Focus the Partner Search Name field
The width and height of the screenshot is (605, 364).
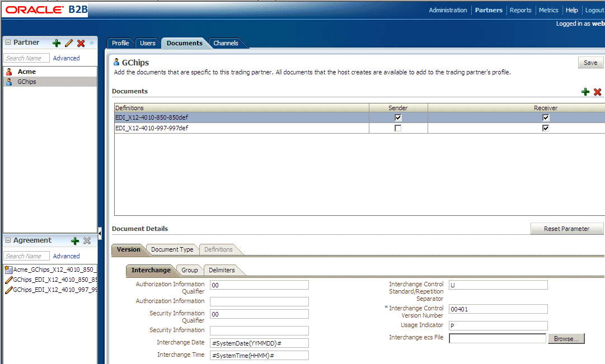(27, 58)
